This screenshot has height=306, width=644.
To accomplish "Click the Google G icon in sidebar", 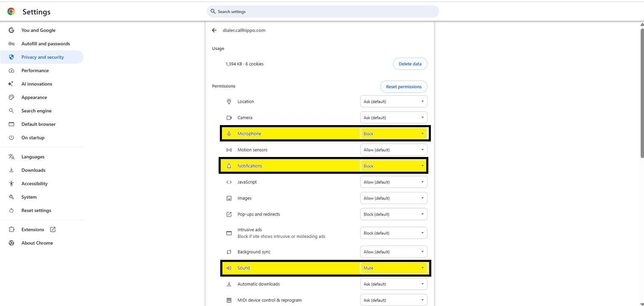I will [11, 30].
